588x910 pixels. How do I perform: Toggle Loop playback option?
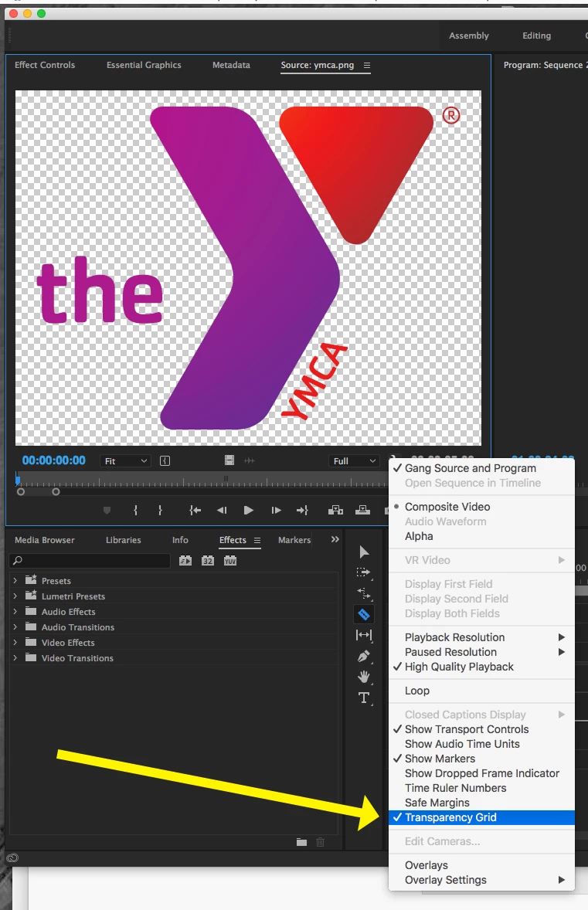(417, 691)
